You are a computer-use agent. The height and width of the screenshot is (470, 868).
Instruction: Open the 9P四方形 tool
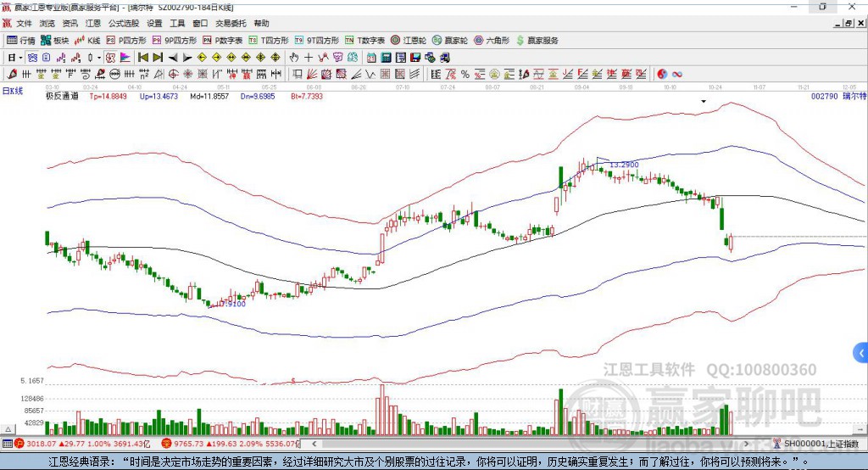click(175, 41)
